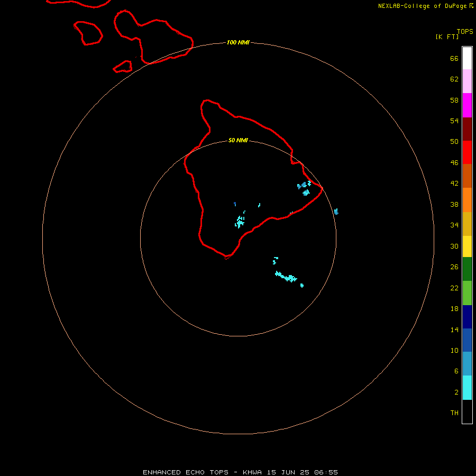Select the bright yellow legend swatch
This screenshot has height=476, width=476.
tap(467, 246)
